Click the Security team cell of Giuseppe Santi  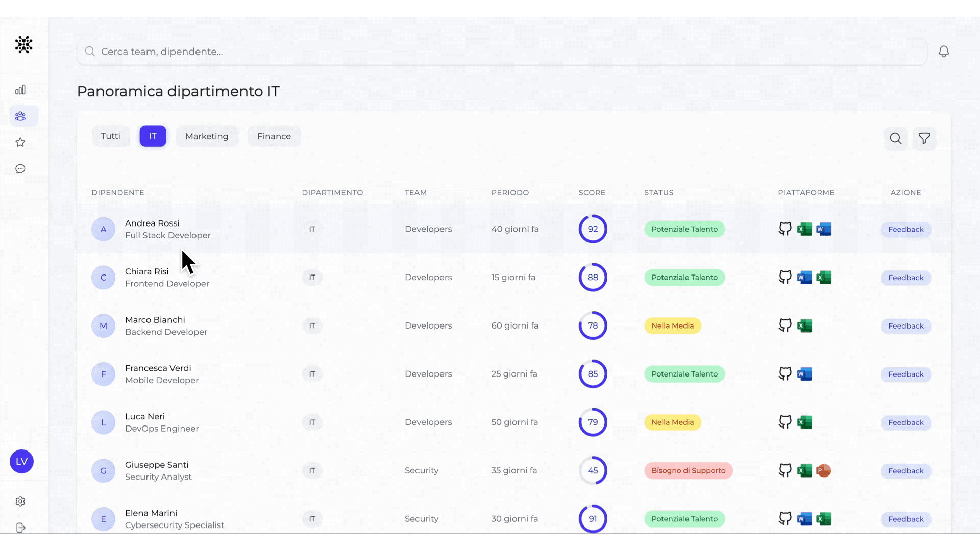422,470
